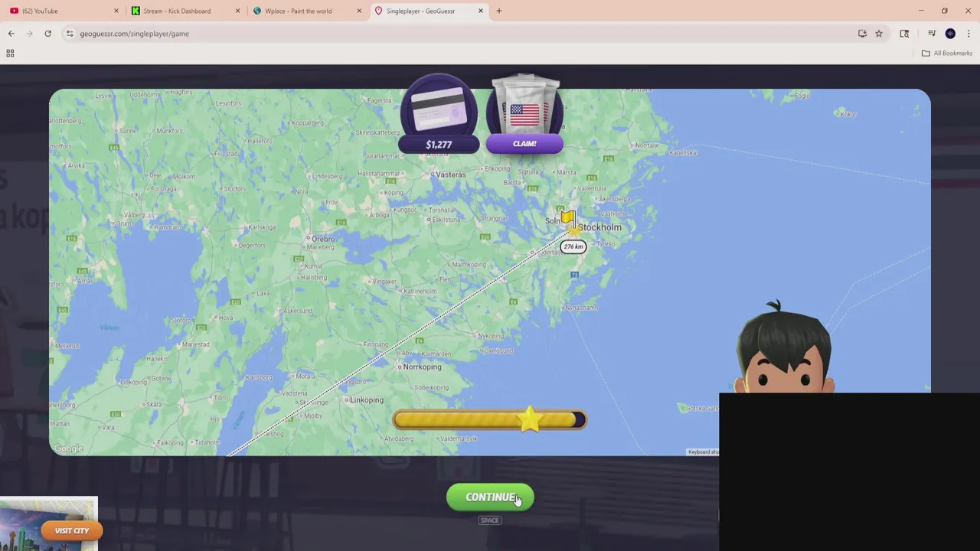View site information icon in address bar

coord(70,34)
